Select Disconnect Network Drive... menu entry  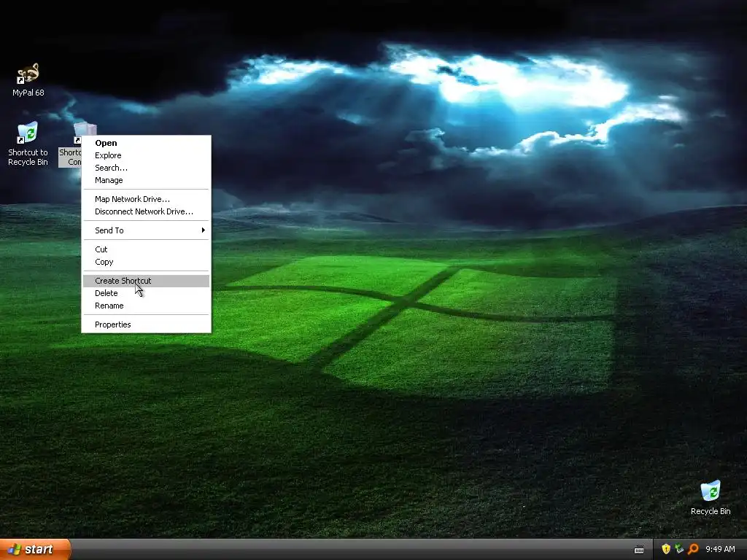pyautogui.click(x=146, y=211)
